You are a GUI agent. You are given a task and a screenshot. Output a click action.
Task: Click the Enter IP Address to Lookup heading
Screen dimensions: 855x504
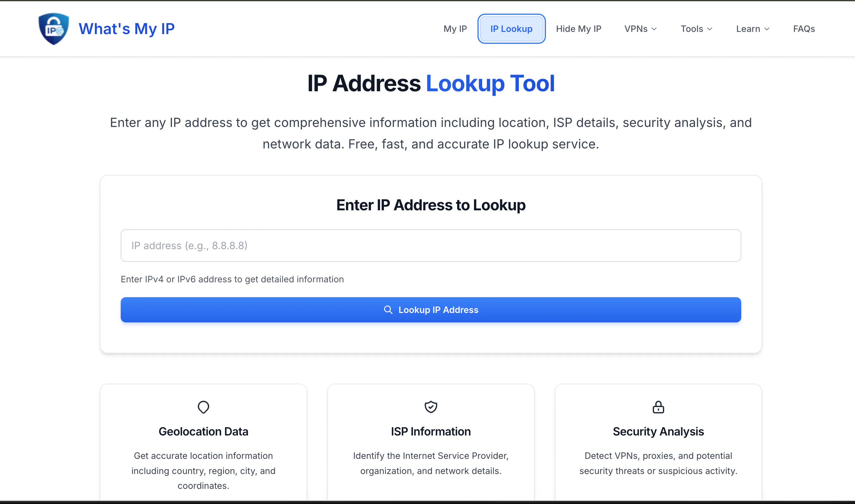coord(431,205)
